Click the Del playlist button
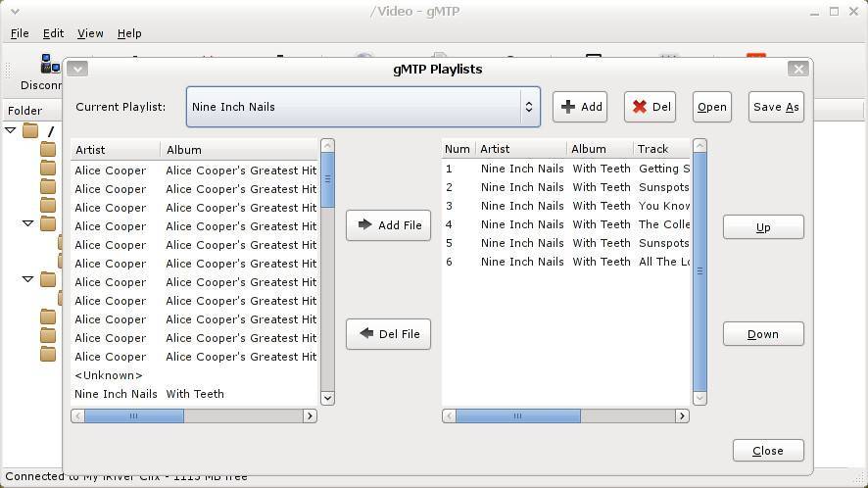868x488 pixels. (651, 107)
